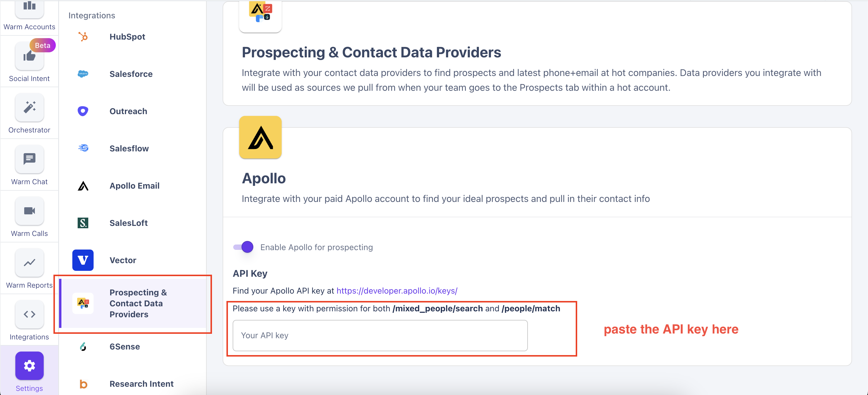Open the Outreach integration item
The image size is (868, 395).
tap(128, 111)
